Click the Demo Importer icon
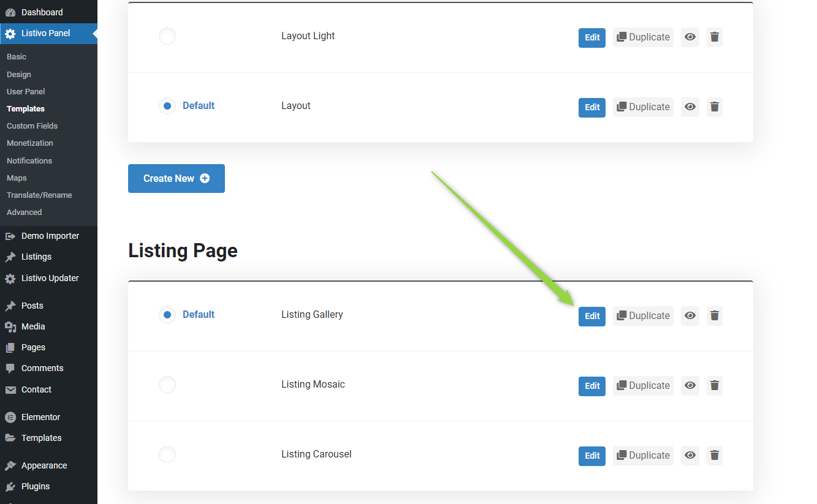The width and height of the screenshot is (817, 504). (x=10, y=236)
